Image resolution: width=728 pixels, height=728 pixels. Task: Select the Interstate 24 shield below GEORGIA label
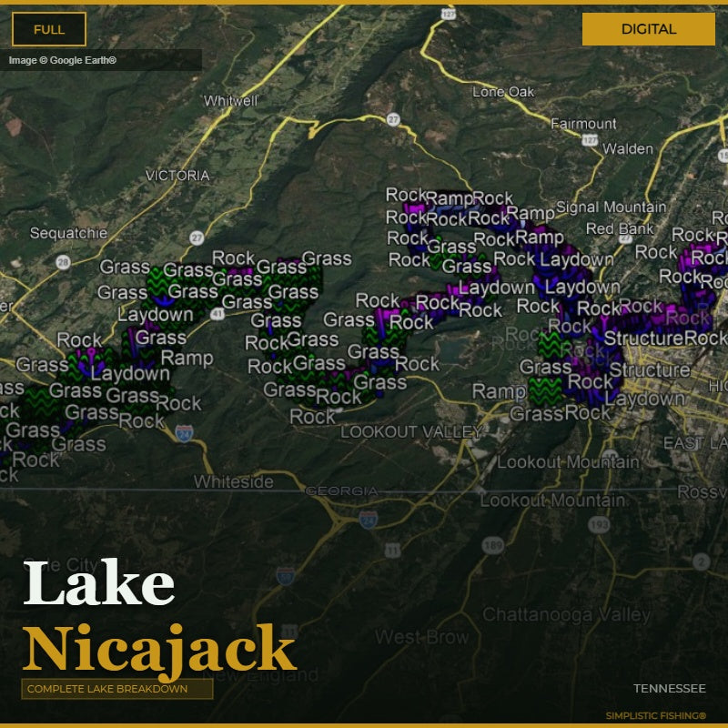(369, 520)
